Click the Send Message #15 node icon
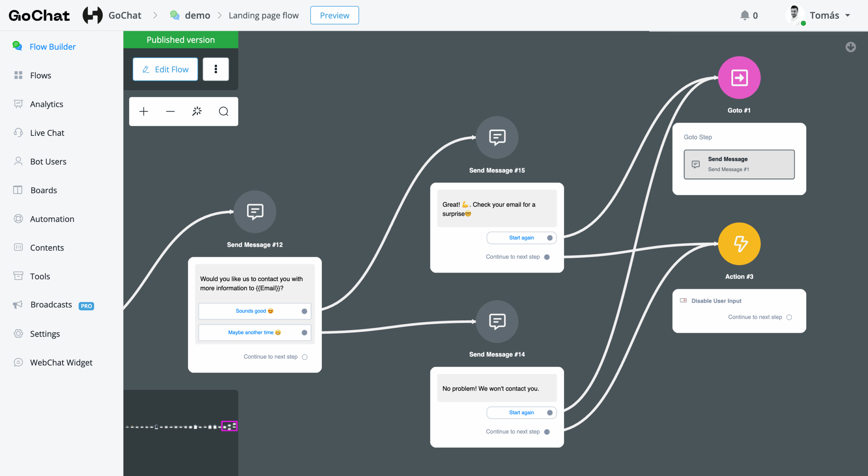The image size is (868, 476). pos(497,137)
